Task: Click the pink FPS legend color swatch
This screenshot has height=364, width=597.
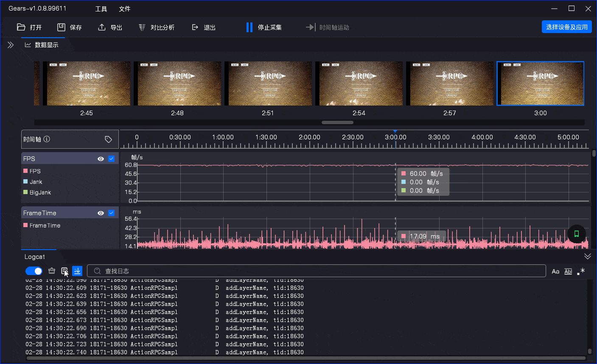Action: pos(25,171)
